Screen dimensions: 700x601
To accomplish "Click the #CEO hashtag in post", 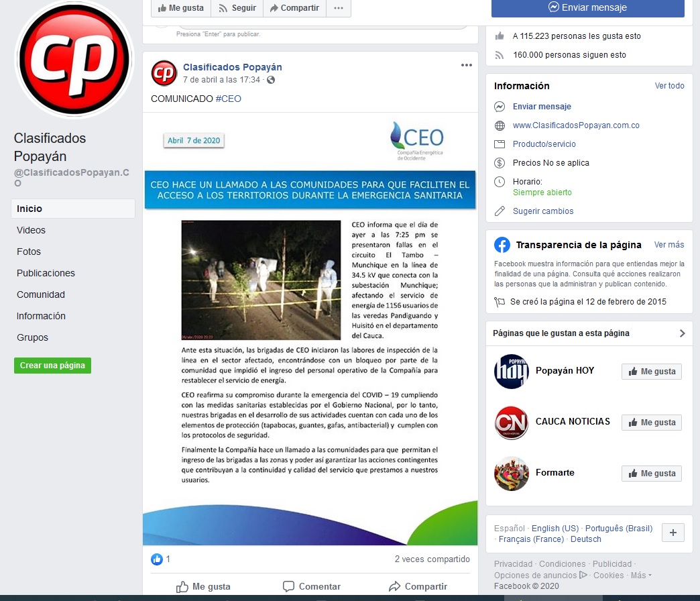I will click(228, 99).
